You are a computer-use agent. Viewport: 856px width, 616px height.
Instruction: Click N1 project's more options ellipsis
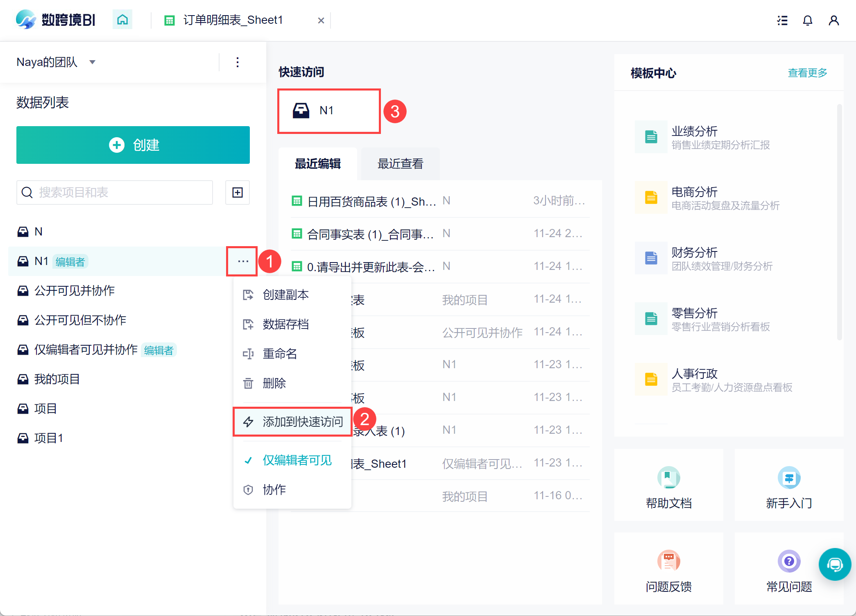pyautogui.click(x=243, y=261)
